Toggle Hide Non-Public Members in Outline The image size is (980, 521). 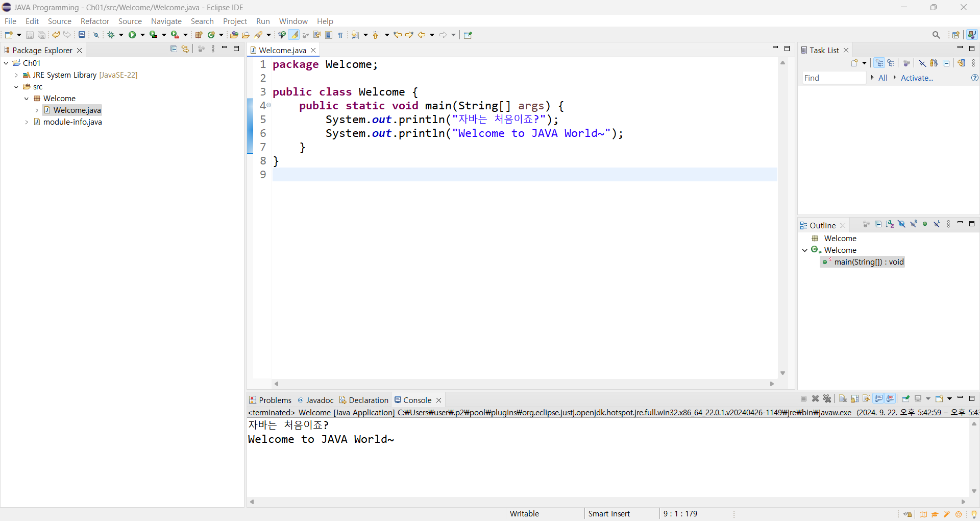(925, 224)
